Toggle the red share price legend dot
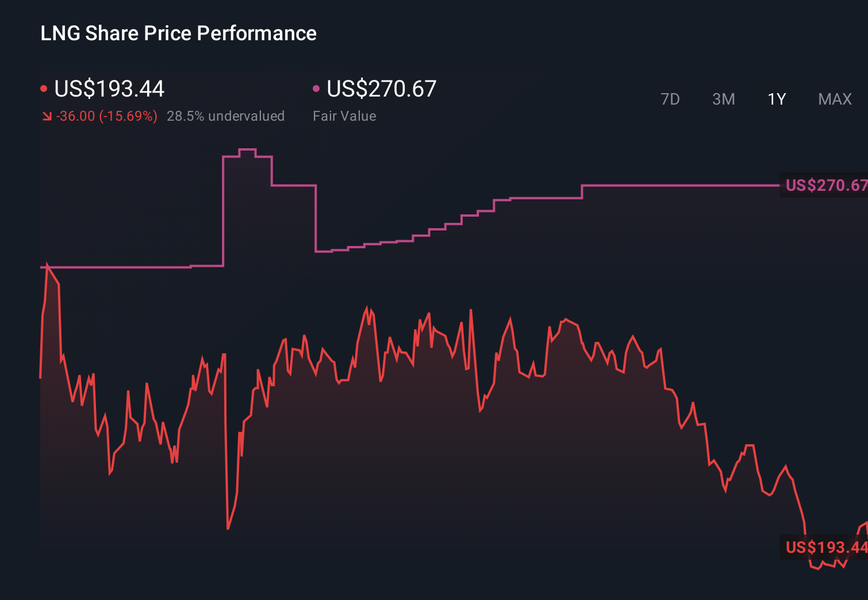The width and height of the screenshot is (868, 600). pos(43,87)
